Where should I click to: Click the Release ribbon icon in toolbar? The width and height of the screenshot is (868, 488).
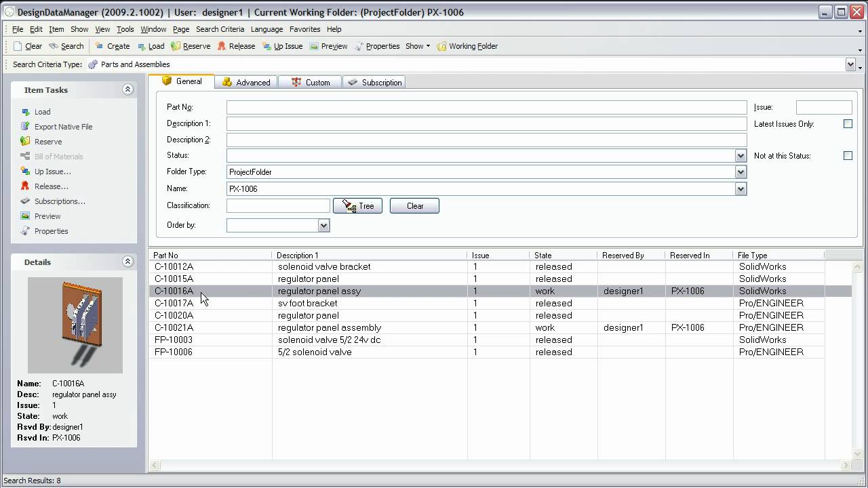click(222, 46)
